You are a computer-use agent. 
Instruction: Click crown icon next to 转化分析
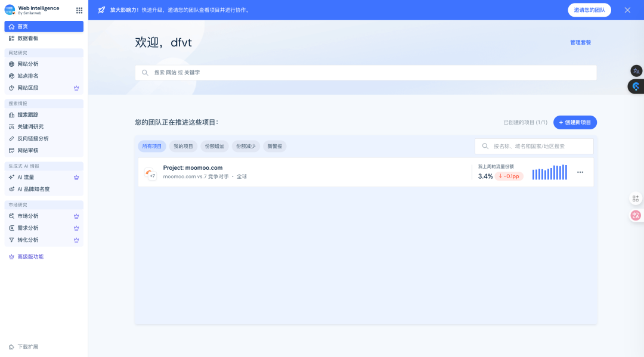(x=76, y=240)
